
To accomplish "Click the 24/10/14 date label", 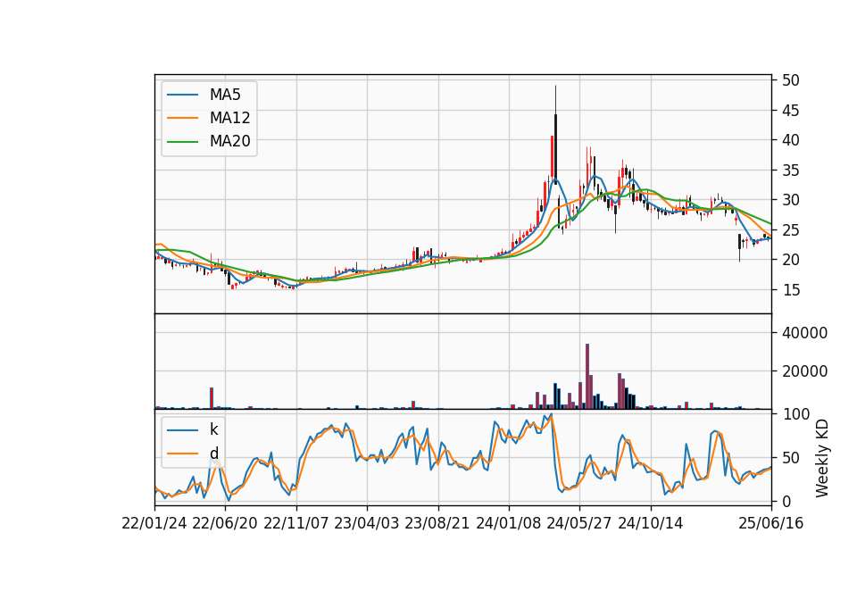I will point(651,523).
